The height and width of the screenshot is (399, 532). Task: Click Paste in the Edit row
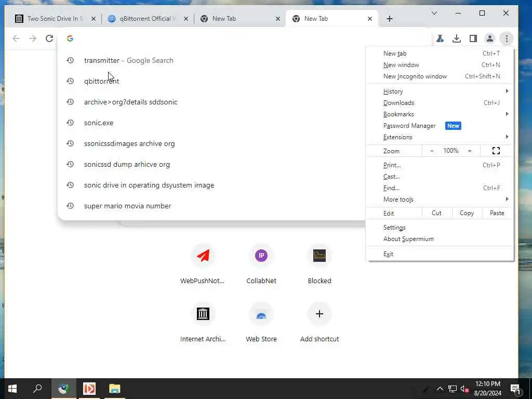tap(497, 213)
